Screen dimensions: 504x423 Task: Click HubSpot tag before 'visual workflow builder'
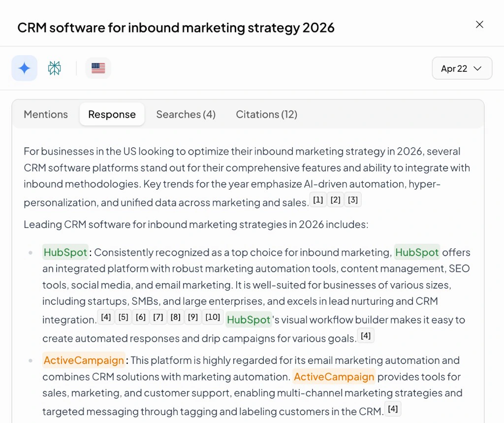pyautogui.click(x=249, y=320)
